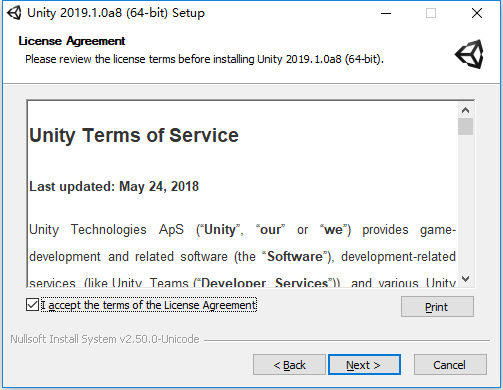
Task: Click the Unity icon in the title bar
Action: tap(14, 13)
